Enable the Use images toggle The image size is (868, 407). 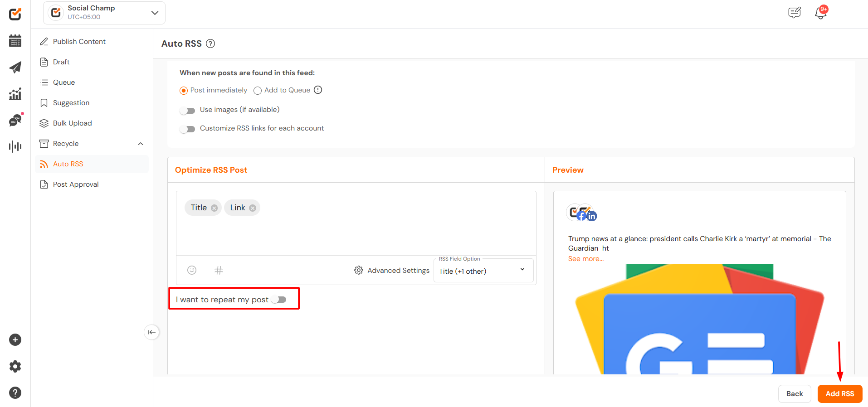[x=187, y=111]
